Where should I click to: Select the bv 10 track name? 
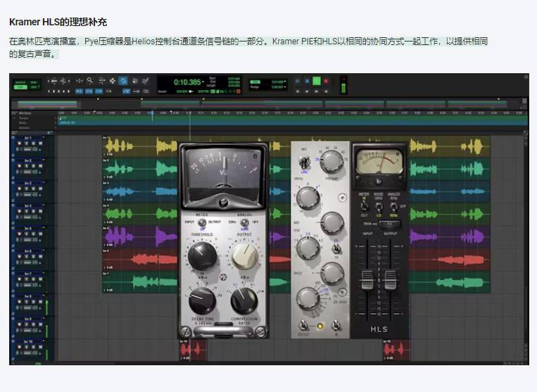point(28,341)
